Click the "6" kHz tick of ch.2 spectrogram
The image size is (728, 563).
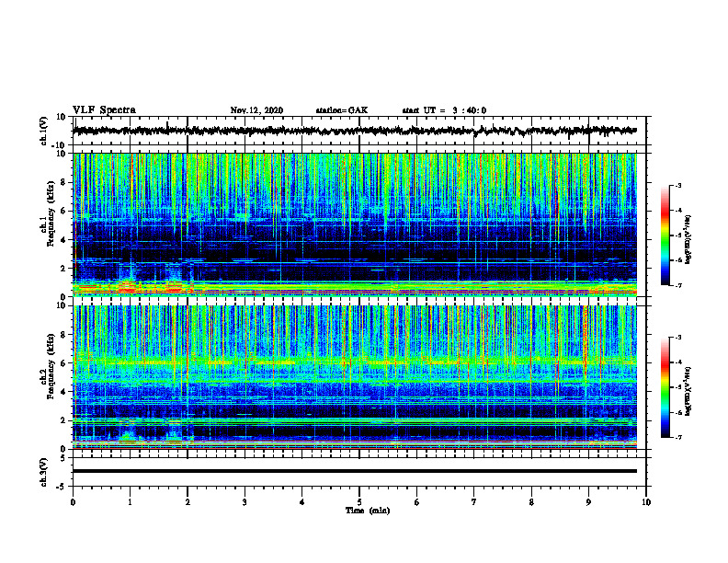click(63, 362)
